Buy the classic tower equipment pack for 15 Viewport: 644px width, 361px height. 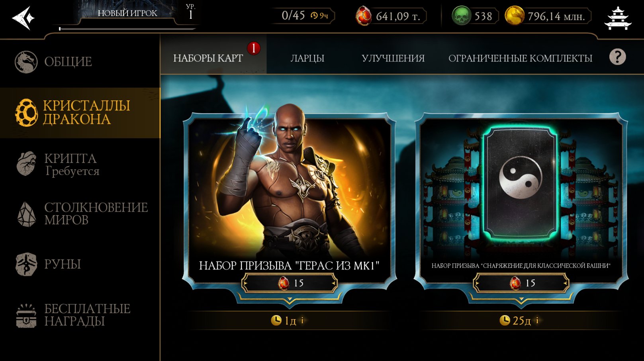[521, 283]
